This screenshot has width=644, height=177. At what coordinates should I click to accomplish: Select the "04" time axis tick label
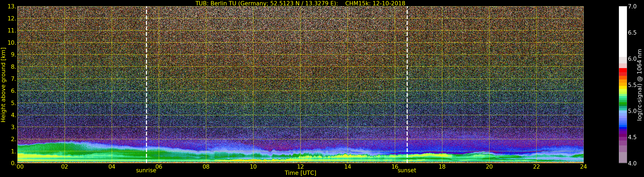tap(112, 166)
